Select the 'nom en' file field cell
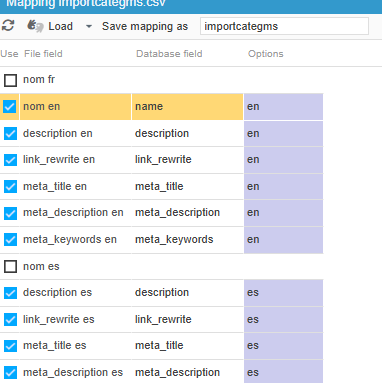 (75, 107)
